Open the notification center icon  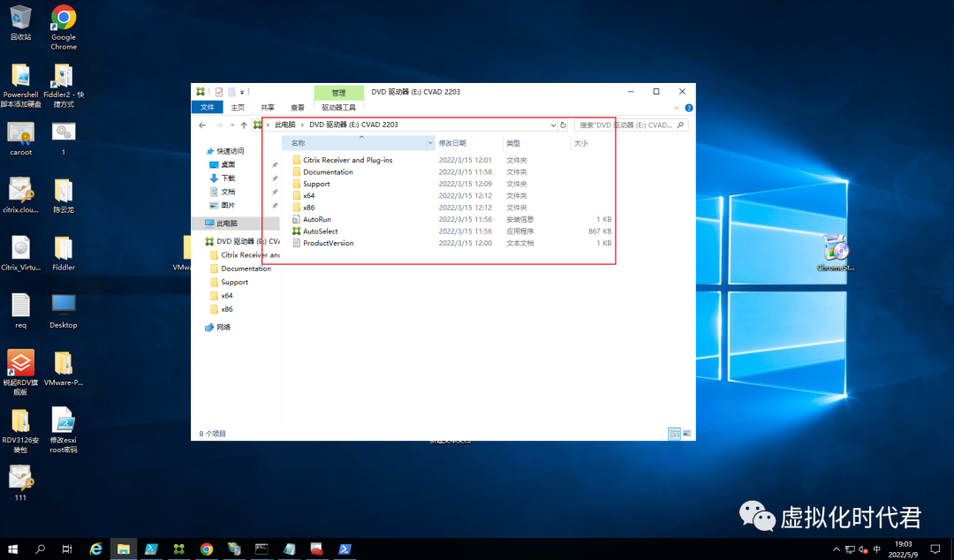(935, 549)
